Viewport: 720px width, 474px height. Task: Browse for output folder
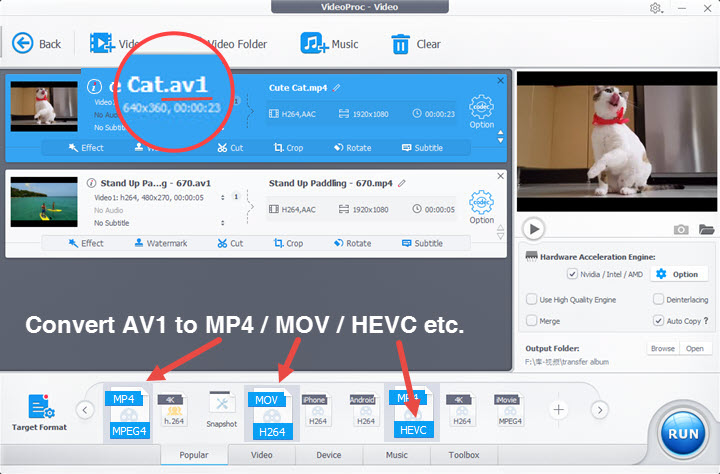coord(663,349)
